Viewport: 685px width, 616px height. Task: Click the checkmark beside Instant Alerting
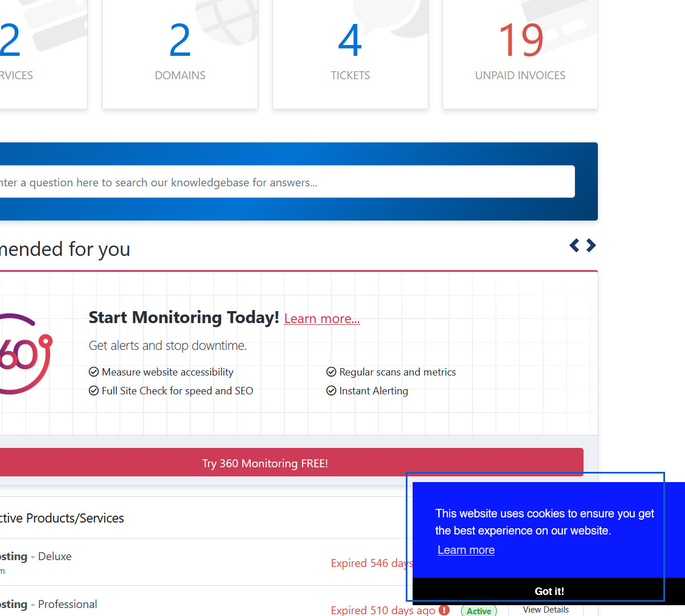click(331, 391)
